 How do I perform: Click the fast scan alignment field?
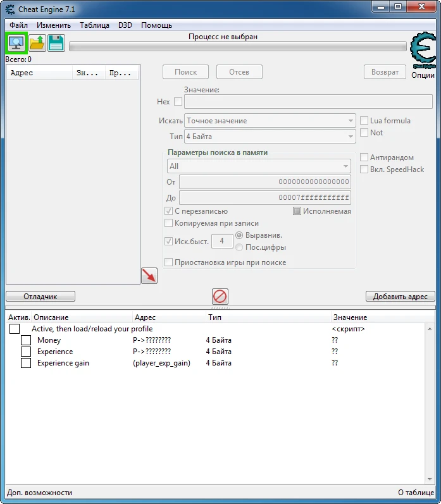click(222, 241)
